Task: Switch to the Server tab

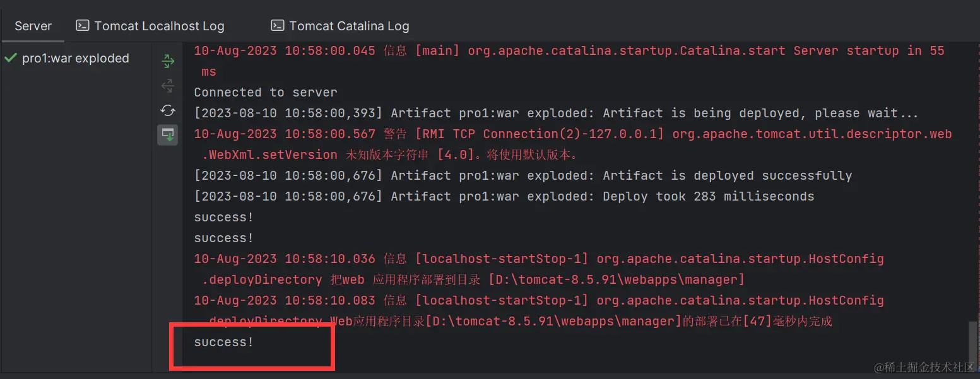Action: [33, 26]
